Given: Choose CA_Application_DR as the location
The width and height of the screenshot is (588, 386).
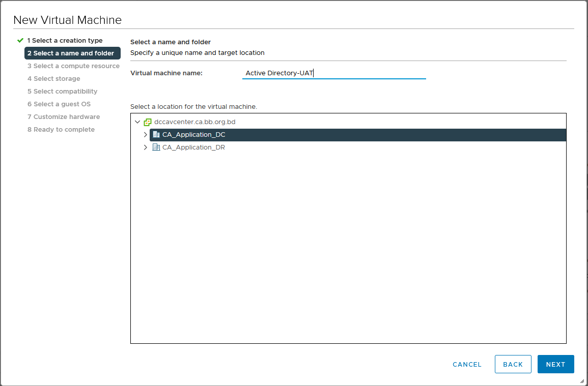Looking at the screenshot, I should 193,147.
